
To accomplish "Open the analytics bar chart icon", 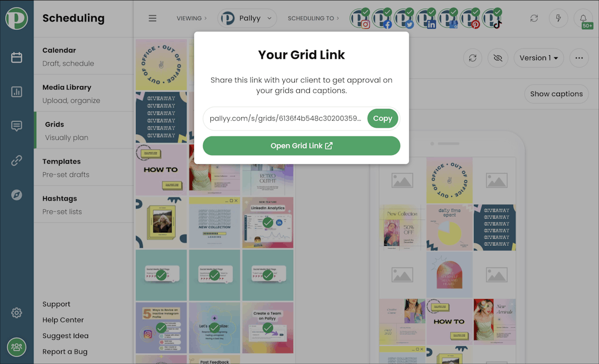I will [x=17, y=92].
